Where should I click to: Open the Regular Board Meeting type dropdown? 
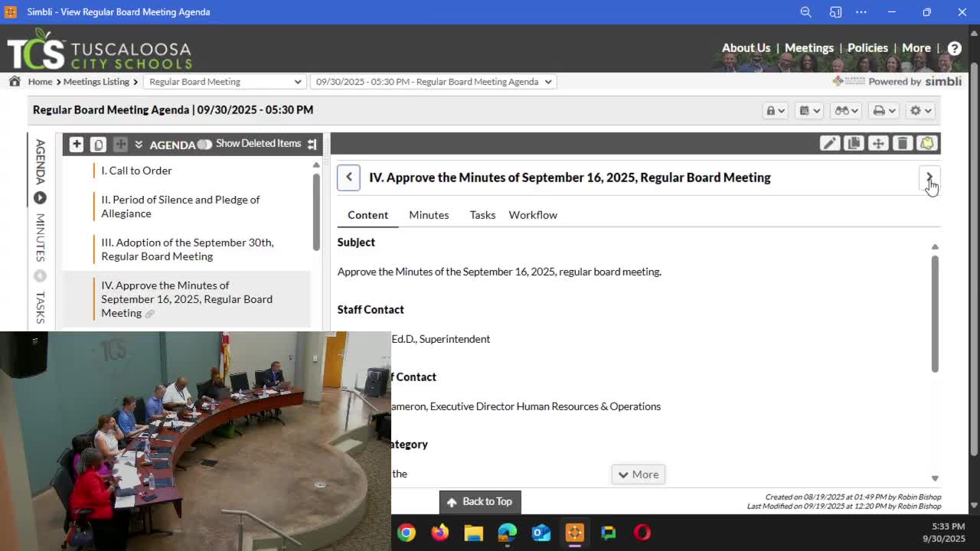point(224,81)
